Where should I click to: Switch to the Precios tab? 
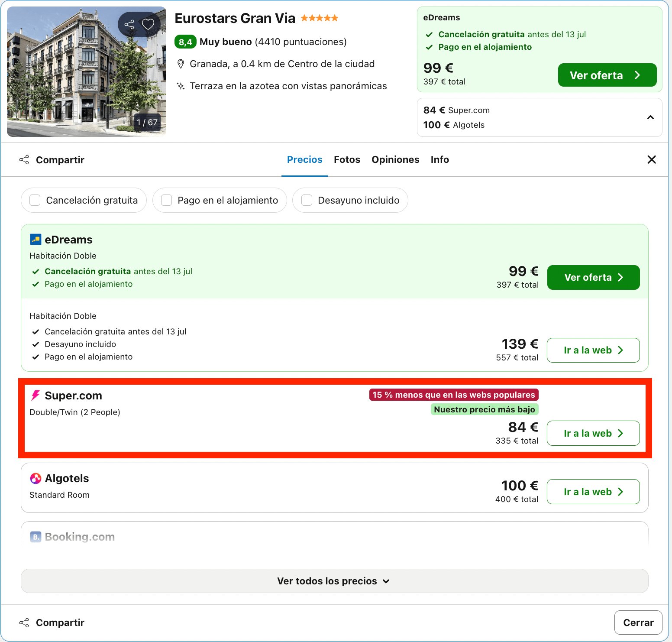(305, 159)
